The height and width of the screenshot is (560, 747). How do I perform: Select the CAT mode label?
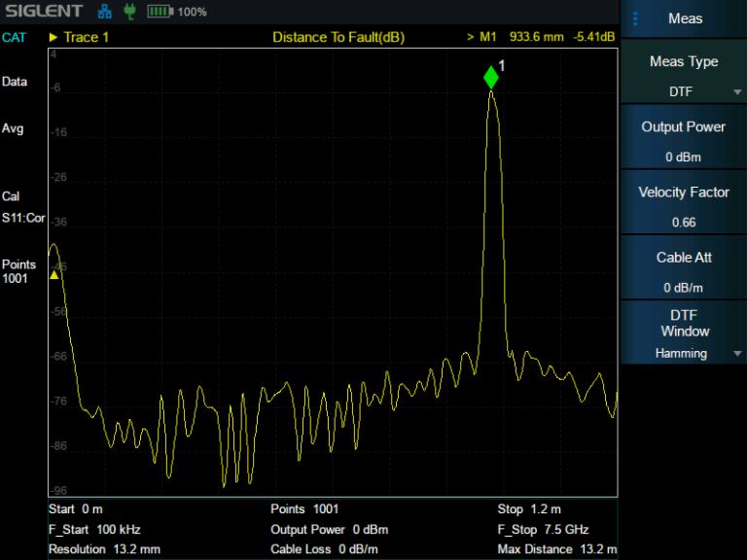pyautogui.click(x=15, y=37)
